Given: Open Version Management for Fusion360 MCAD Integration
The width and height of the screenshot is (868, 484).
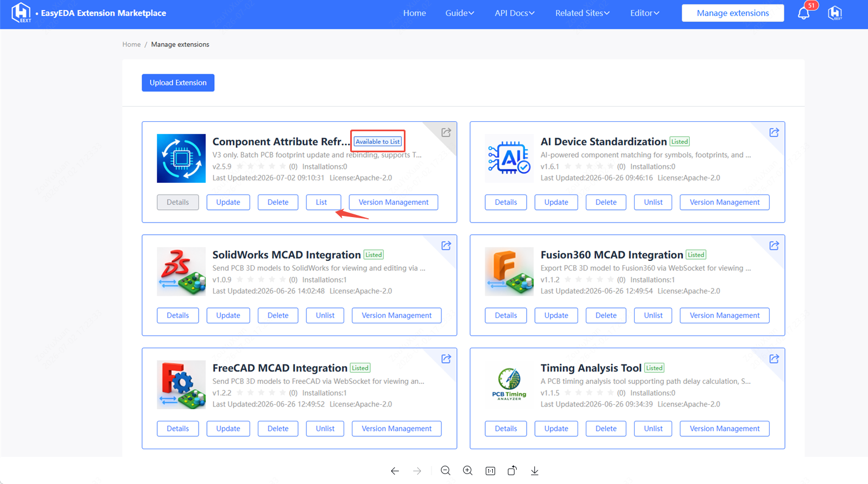Looking at the screenshot, I should point(724,315).
